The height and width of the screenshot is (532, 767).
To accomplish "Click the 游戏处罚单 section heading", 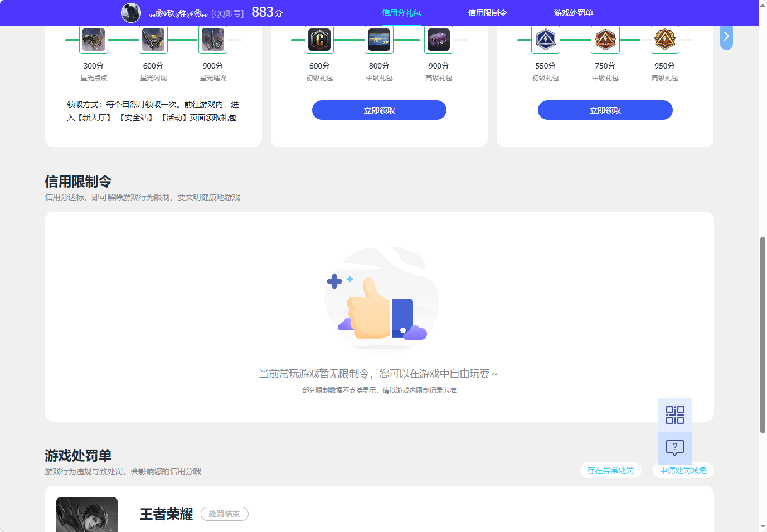I will (x=78, y=456).
